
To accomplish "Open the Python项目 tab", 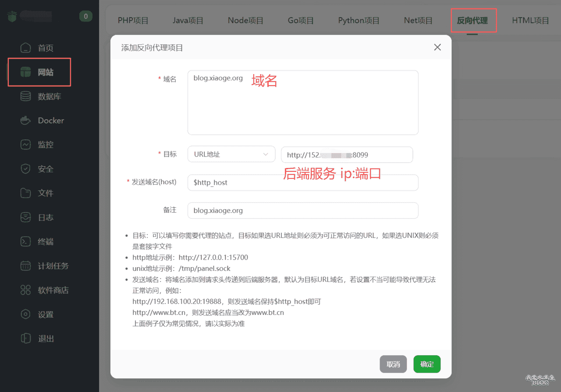I will tap(359, 21).
